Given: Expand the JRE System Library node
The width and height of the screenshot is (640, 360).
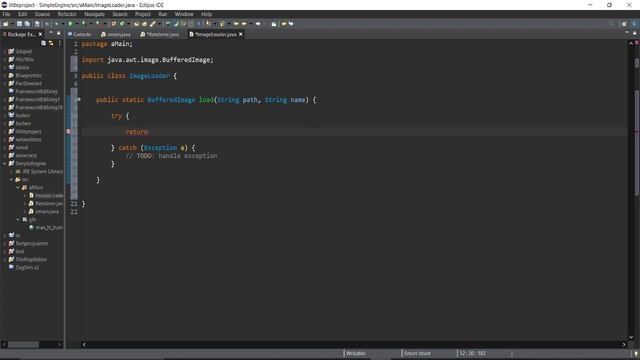Looking at the screenshot, I should pos(11,171).
